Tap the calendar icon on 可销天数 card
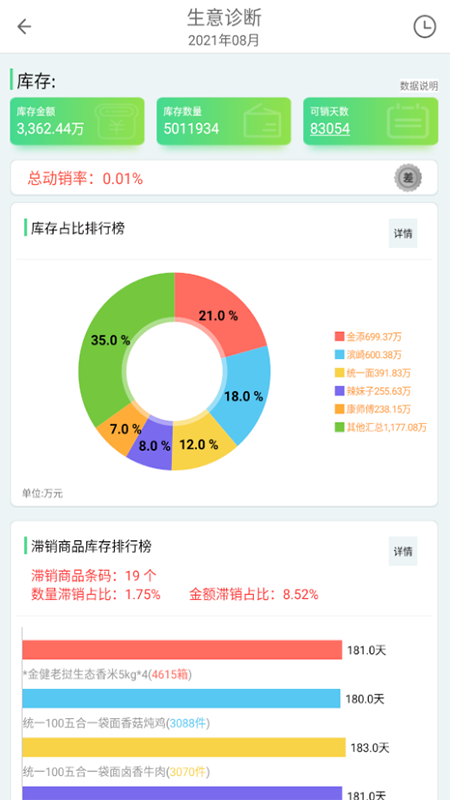The width and height of the screenshot is (450, 800). pos(407,121)
